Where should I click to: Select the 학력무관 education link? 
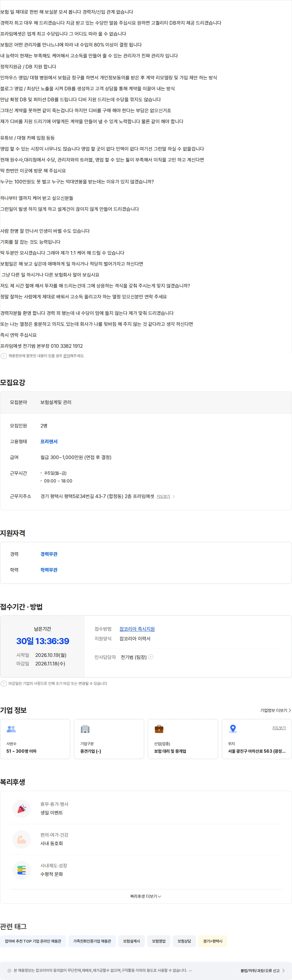point(49,570)
